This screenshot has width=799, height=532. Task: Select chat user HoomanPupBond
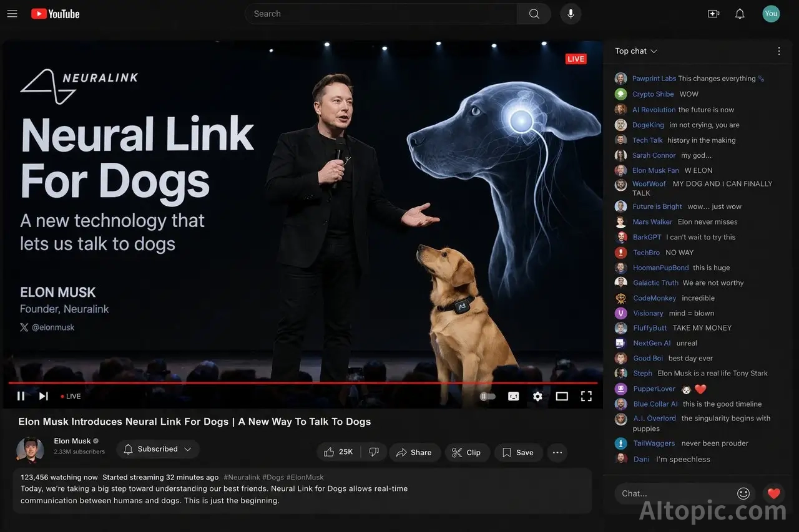[x=661, y=268]
